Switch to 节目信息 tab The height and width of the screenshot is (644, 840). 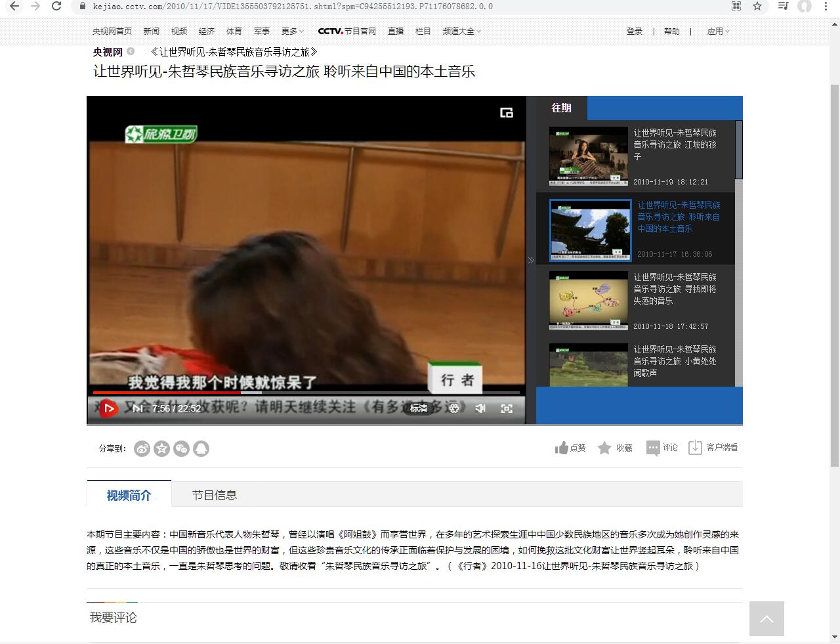coord(214,495)
